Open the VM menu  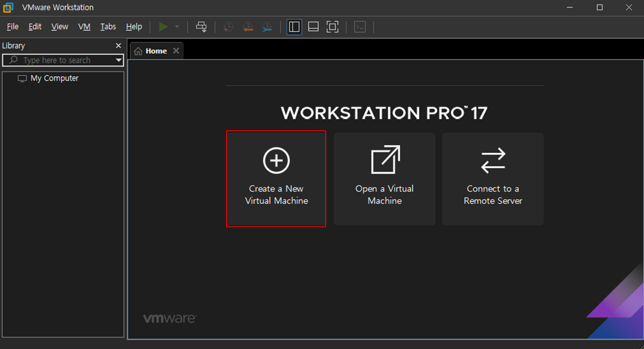(84, 26)
